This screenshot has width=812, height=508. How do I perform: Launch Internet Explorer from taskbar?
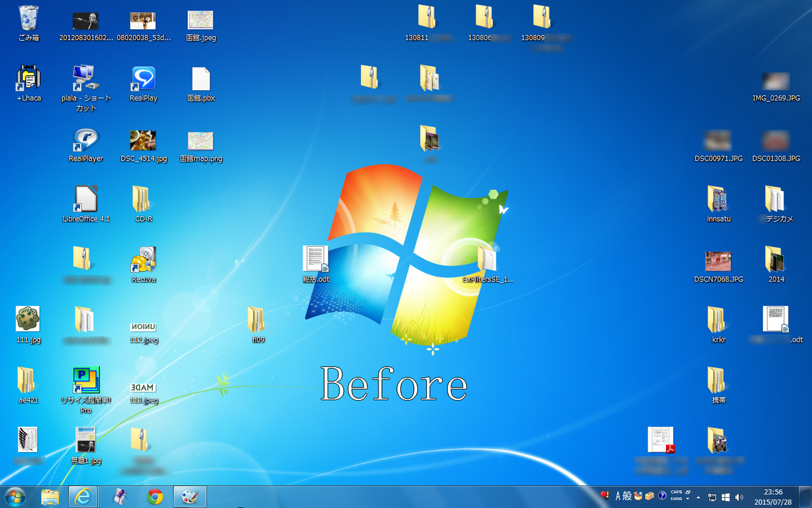pos(82,497)
